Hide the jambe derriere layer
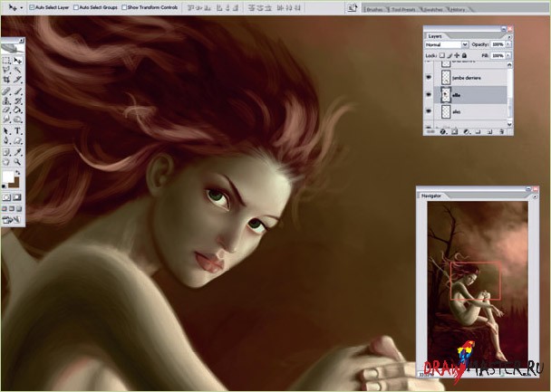551x392 pixels. [x=429, y=77]
